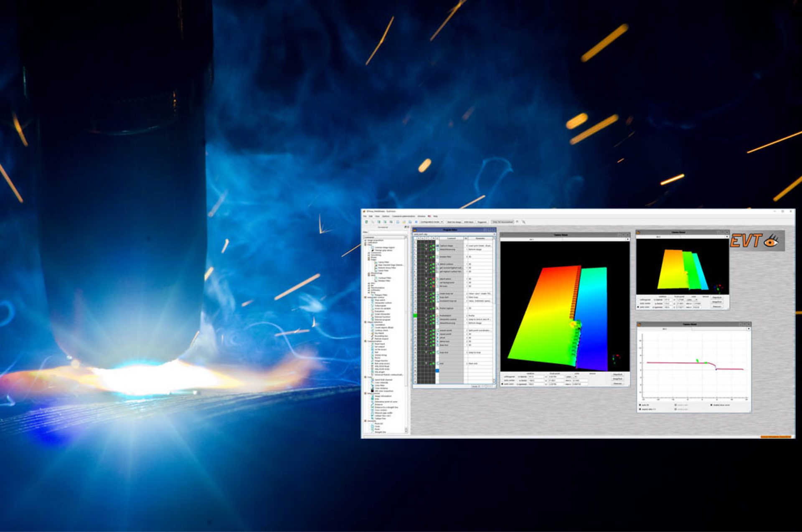Click the 3D color inspection icon
This screenshot has width=802, height=532.
pyautogui.click(x=373, y=391)
